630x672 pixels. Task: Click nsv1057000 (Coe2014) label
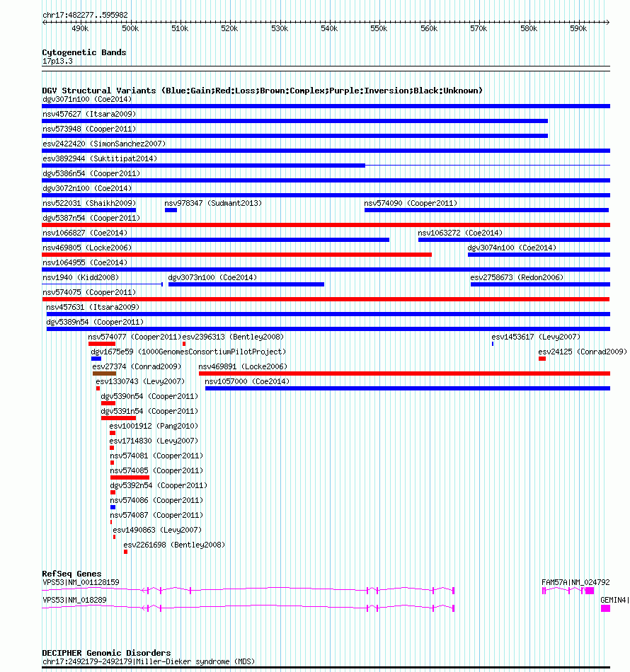(x=247, y=381)
